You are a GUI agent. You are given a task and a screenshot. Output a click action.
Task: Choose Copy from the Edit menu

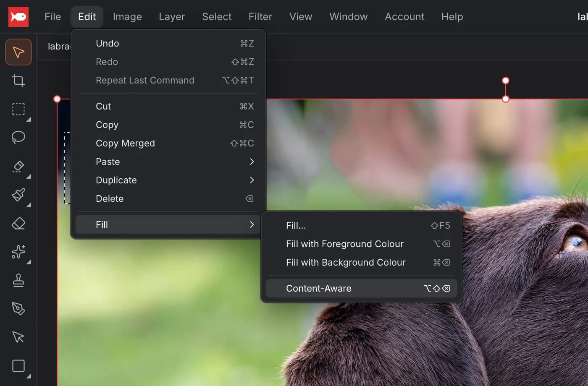(168, 125)
